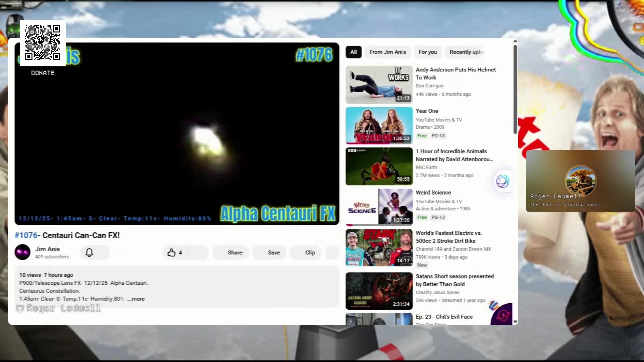
Task: Select the Recently uploaded filter chip
Action: [466, 52]
